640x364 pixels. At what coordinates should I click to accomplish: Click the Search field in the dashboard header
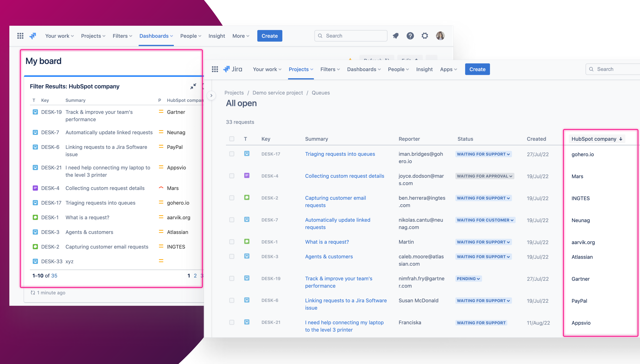click(x=351, y=36)
